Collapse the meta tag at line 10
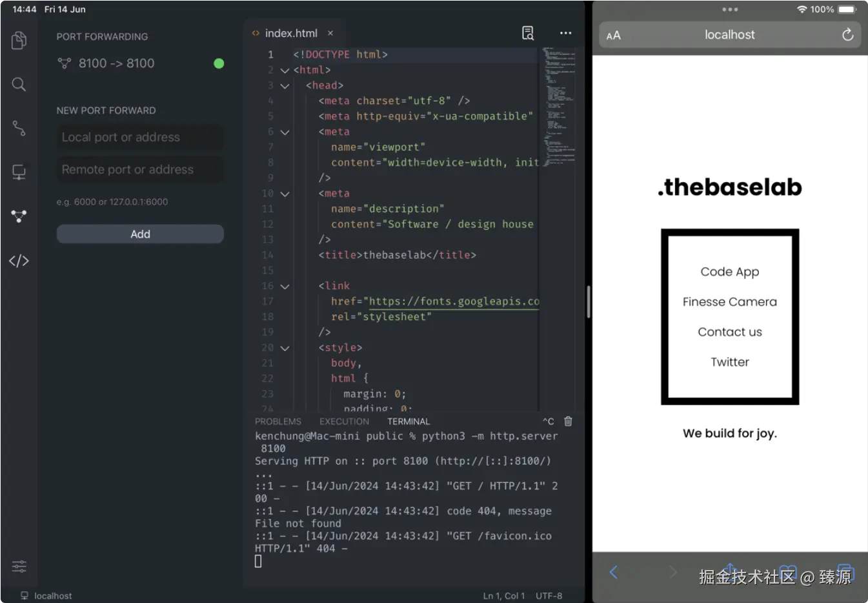This screenshot has width=868, height=603. tap(285, 194)
